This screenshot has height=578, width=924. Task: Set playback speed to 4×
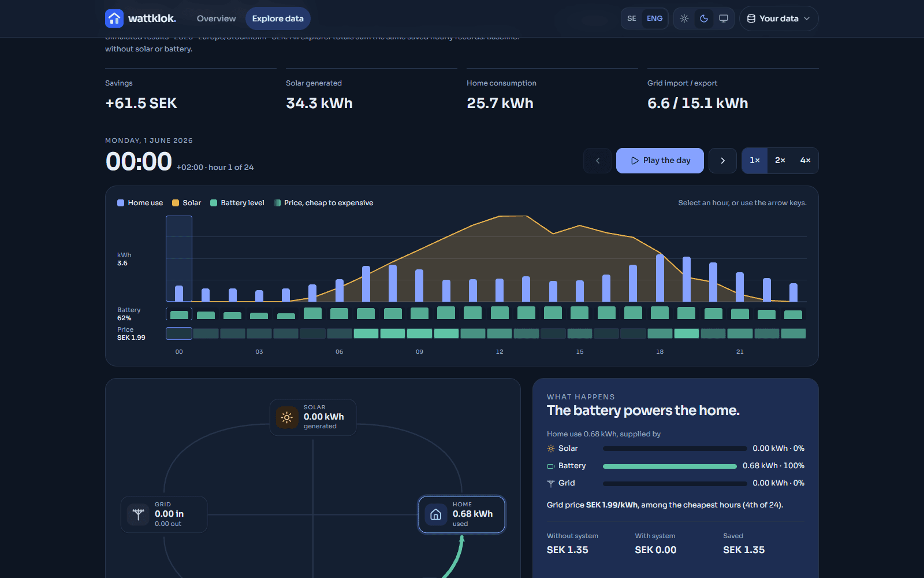805,161
